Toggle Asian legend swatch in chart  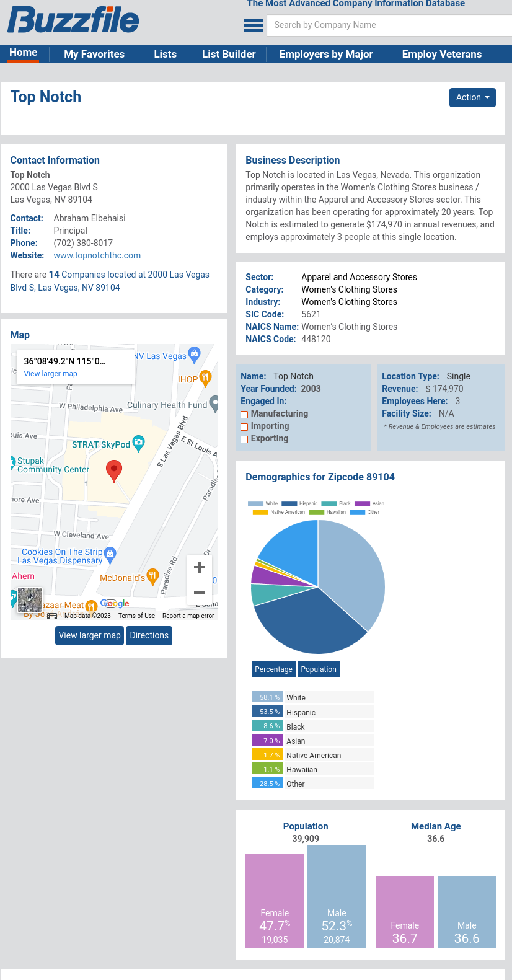pyautogui.click(x=362, y=504)
